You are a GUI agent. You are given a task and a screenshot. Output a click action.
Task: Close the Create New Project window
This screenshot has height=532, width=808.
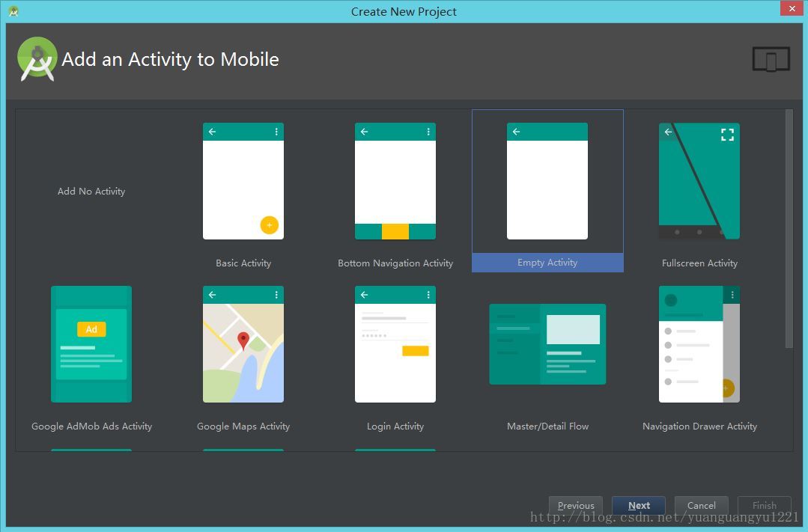(x=792, y=9)
